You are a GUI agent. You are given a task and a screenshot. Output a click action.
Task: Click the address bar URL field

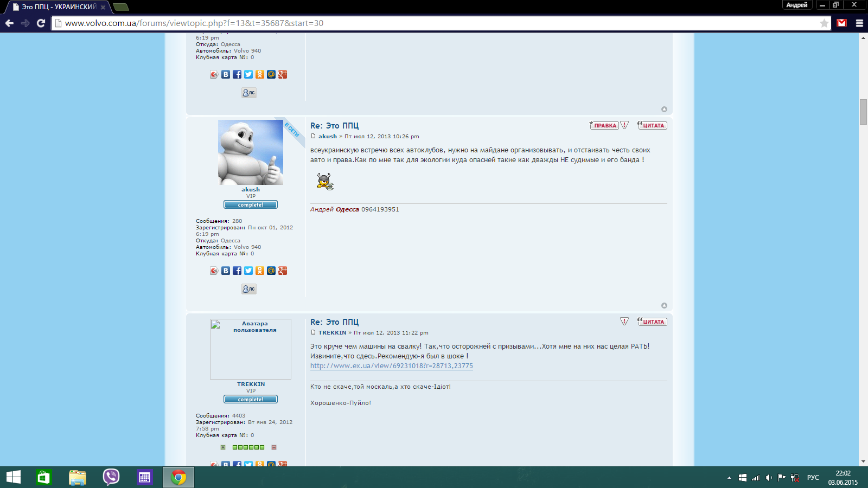click(434, 23)
